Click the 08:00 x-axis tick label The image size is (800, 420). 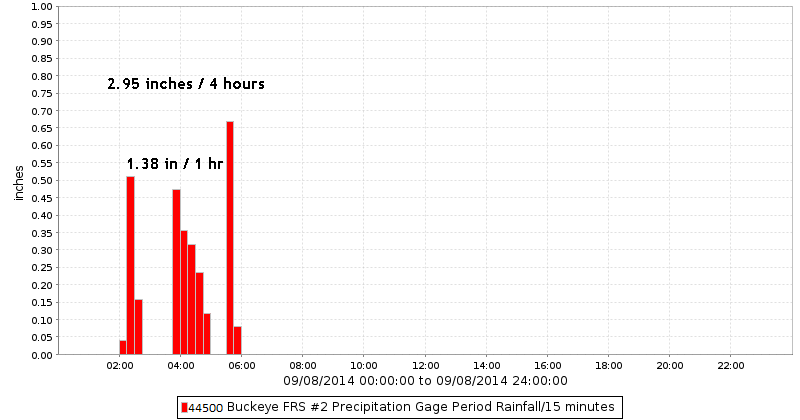pyautogui.click(x=303, y=366)
